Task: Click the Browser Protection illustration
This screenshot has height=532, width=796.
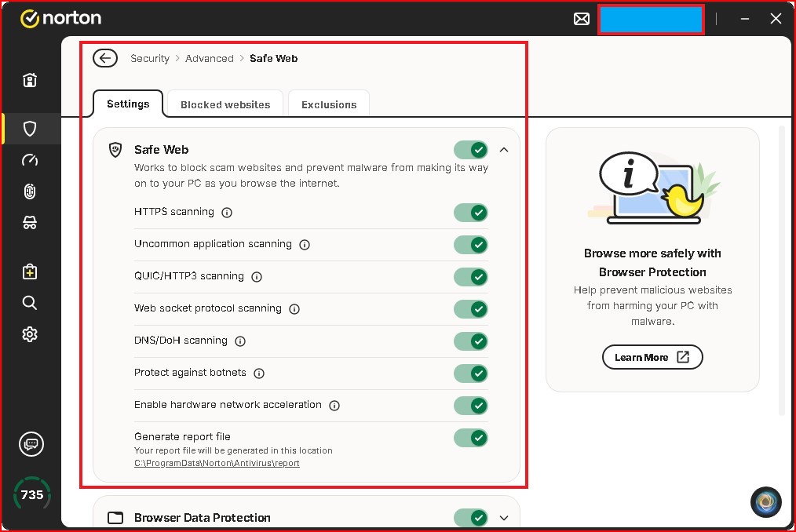Action: tap(653, 188)
